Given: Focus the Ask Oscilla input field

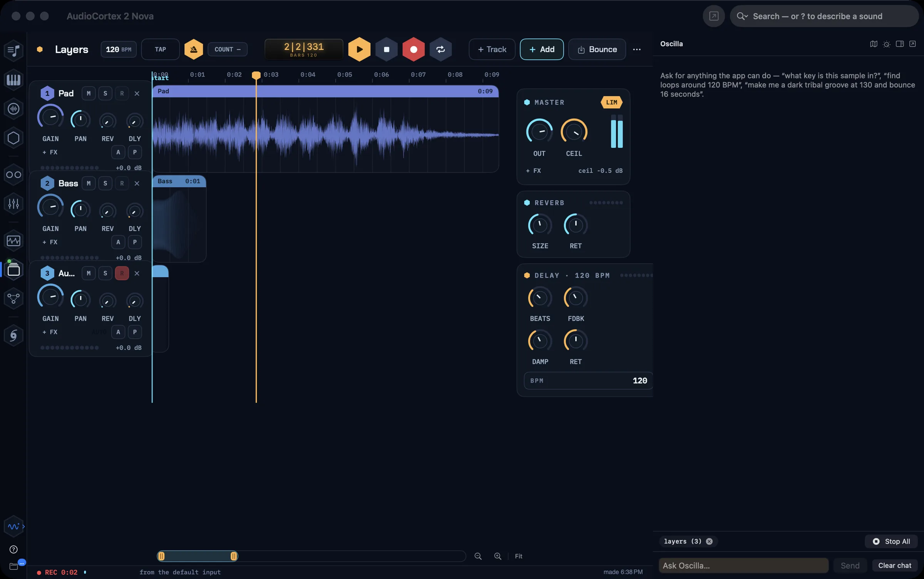Looking at the screenshot, I should 744,566.
